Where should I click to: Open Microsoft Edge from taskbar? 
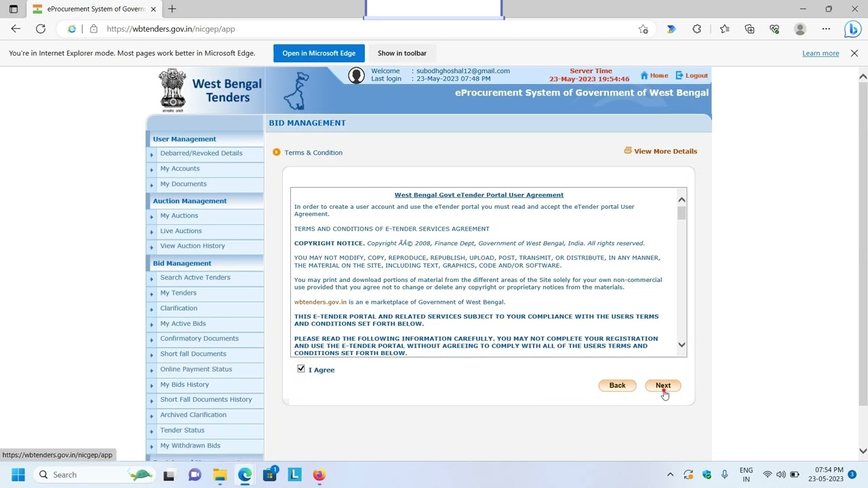(244, 474)
